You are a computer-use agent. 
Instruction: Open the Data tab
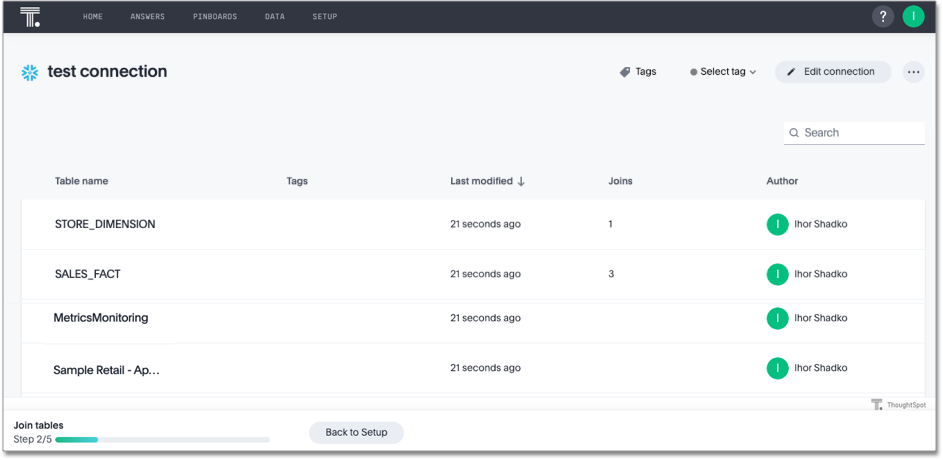pos(275,17)
